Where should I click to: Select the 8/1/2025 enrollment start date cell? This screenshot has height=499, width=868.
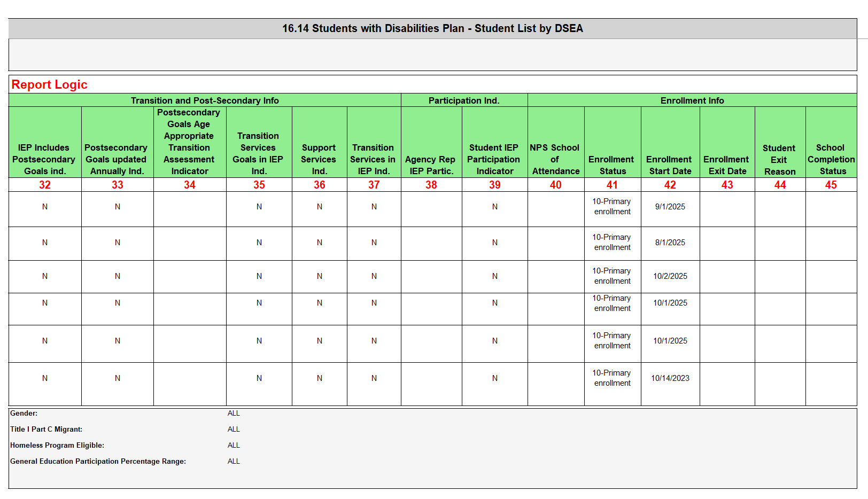tap(670, 243)
